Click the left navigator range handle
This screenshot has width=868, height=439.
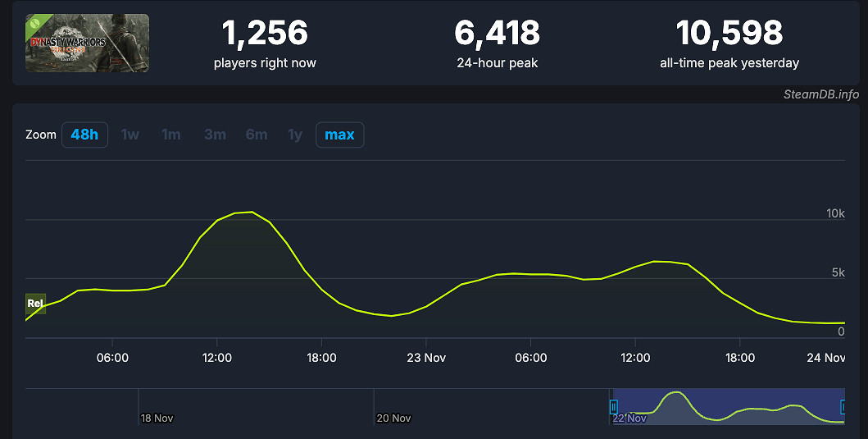tap(613, 406)
